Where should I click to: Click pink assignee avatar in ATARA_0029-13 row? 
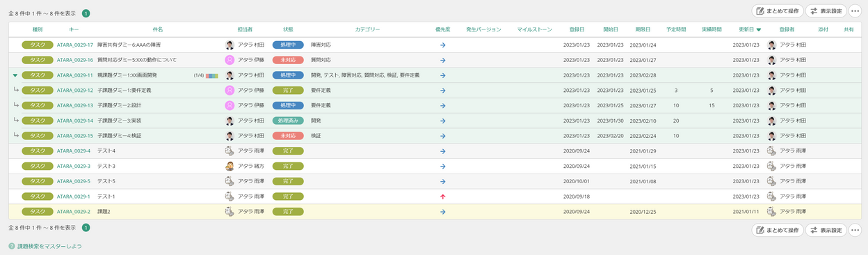[x=230, y=105]
